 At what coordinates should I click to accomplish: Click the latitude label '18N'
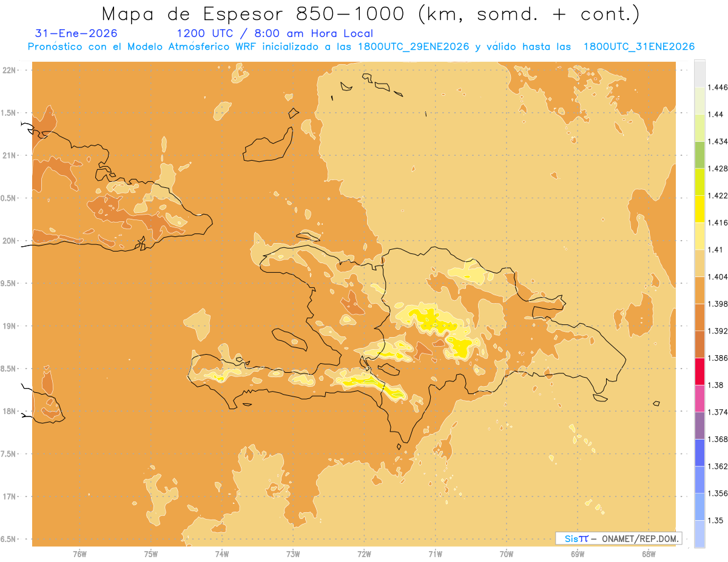click(10, 411)
